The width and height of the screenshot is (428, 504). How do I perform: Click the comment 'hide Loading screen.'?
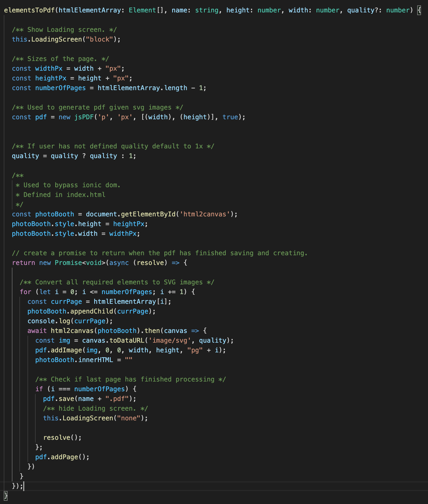coord(96,408)
